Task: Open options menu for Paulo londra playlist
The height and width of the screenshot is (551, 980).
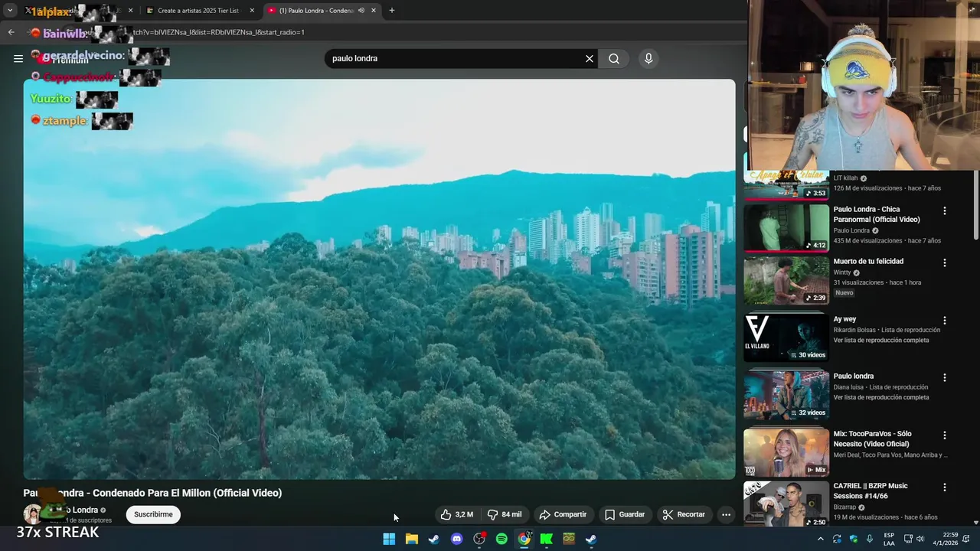Action: point(945,377)
